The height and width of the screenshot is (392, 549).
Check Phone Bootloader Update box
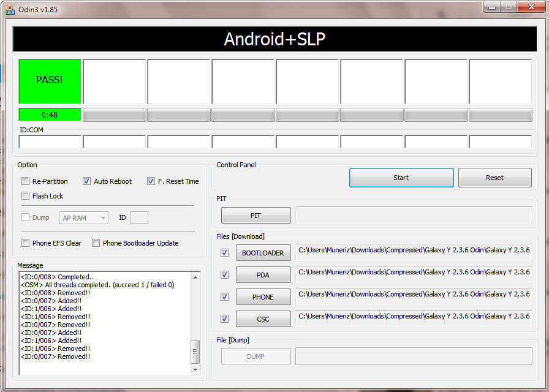[96, 243]
